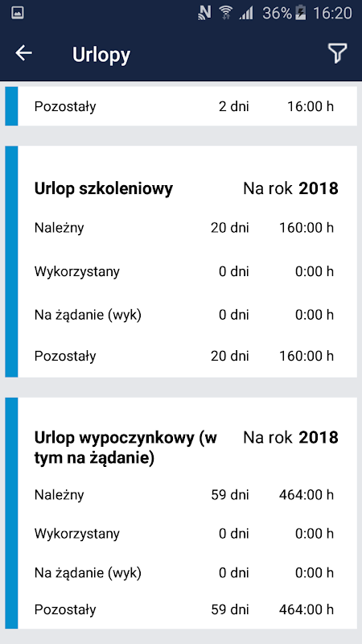The width and height of the screenshot is (362, 644).
Task: Tap the mobile signal strength icon
Action: pos(246,13)
